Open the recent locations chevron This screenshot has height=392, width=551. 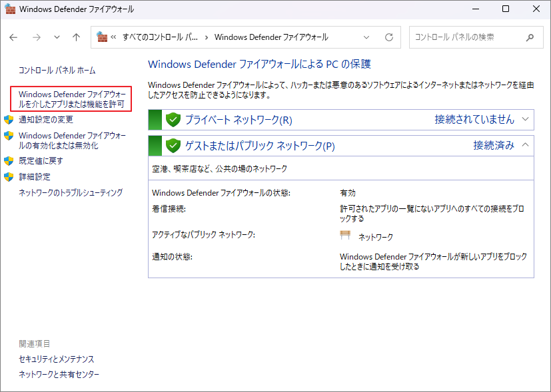point(57,37)
